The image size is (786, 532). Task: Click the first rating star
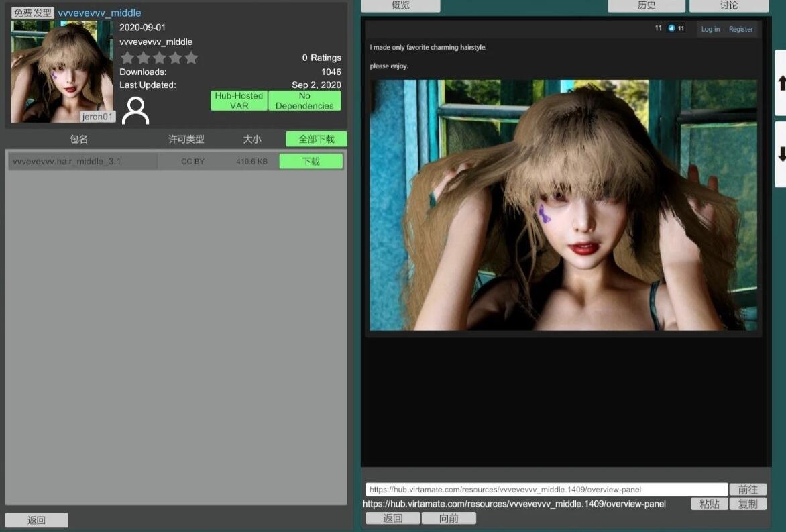pyautogui.click(x=127, y=58)
